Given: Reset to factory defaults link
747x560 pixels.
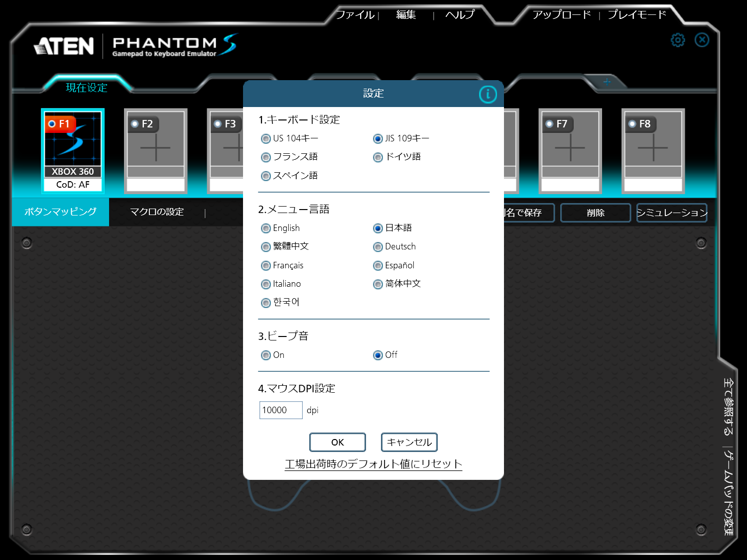Looking at the screenshot, I should [373, 464].
